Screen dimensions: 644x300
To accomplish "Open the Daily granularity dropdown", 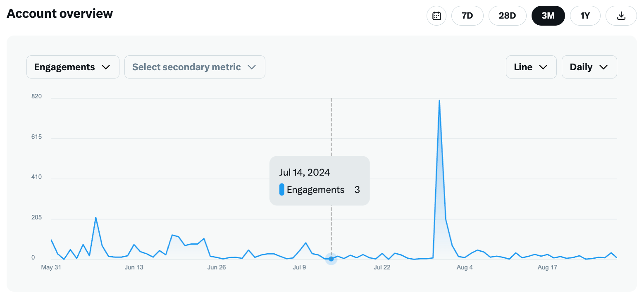I will click(x=589, y=67).
